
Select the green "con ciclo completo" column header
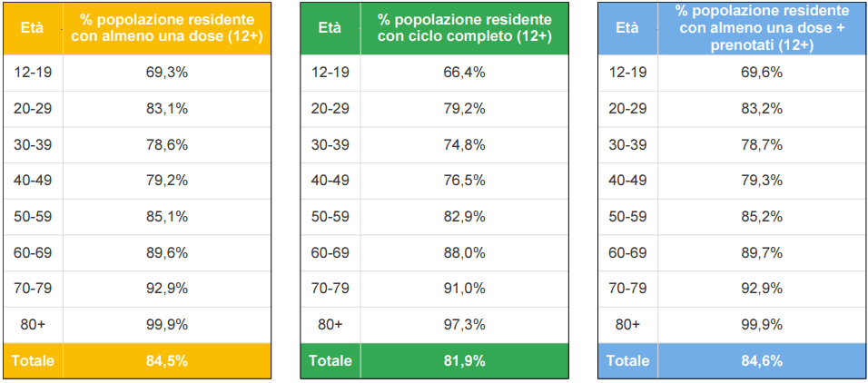coord(464,27)
